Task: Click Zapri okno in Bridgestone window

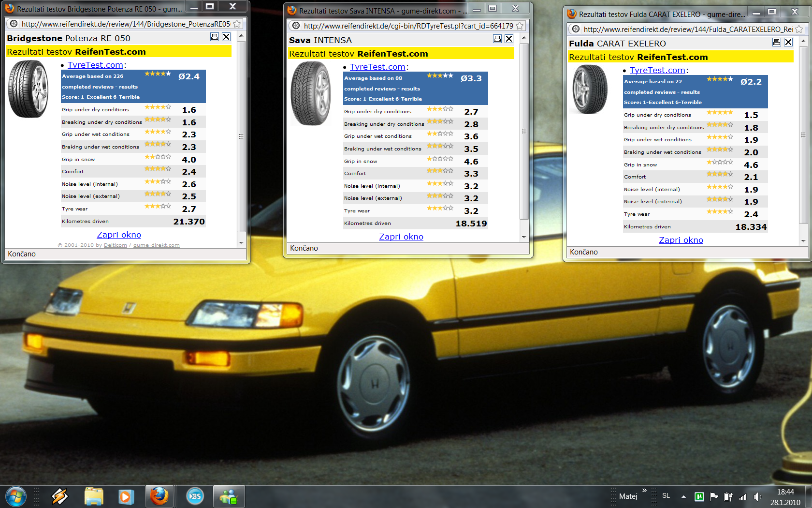Action: click(119, 235)
